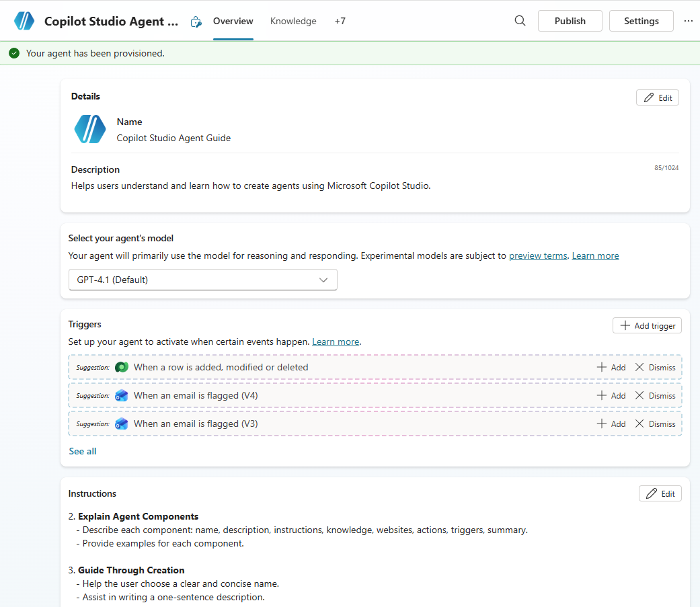The height and width of the screenshot is (607, 700).
Task: Click the agent avatar thumbnail in the Details section
Action: [89, 130]
